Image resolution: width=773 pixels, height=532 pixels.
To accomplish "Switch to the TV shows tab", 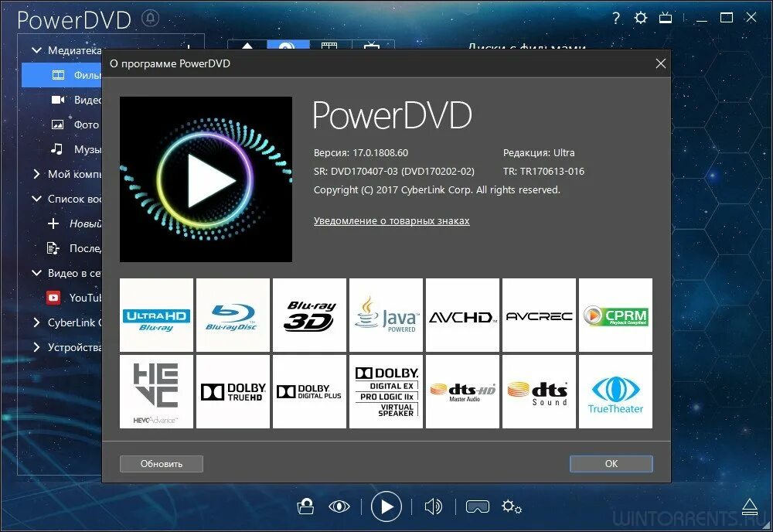I will coord(373,45).
